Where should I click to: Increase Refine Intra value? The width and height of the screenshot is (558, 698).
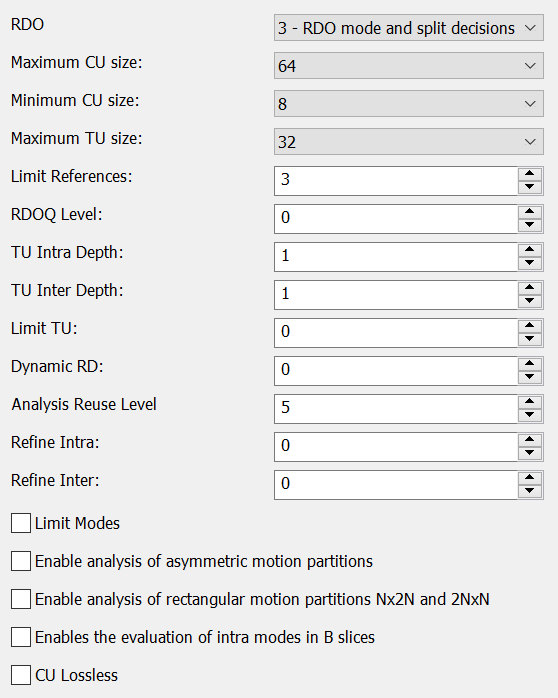(x=530, y=440)
